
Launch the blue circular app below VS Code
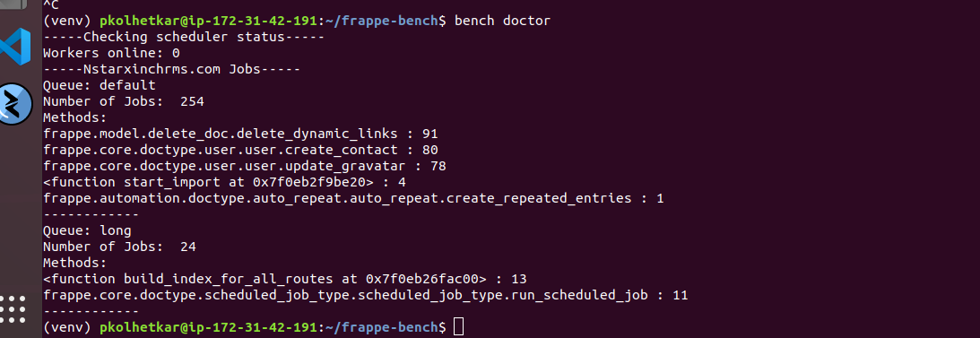click(15, 103)
